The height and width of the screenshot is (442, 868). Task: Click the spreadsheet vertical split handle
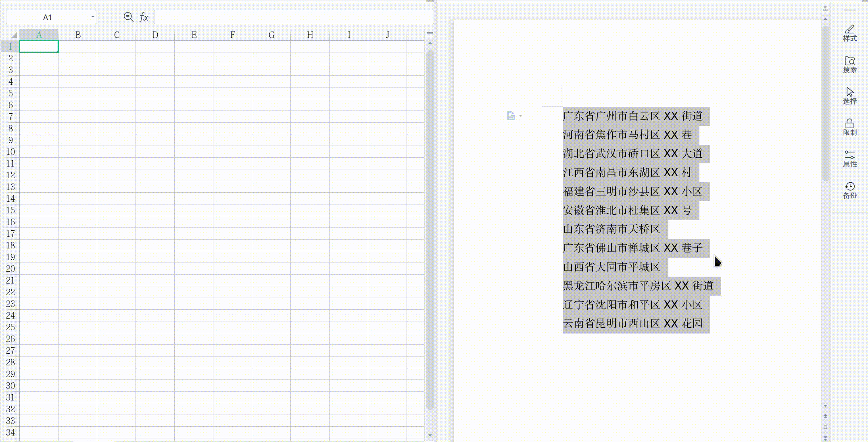pyautogui.click(x=430, y=33)
